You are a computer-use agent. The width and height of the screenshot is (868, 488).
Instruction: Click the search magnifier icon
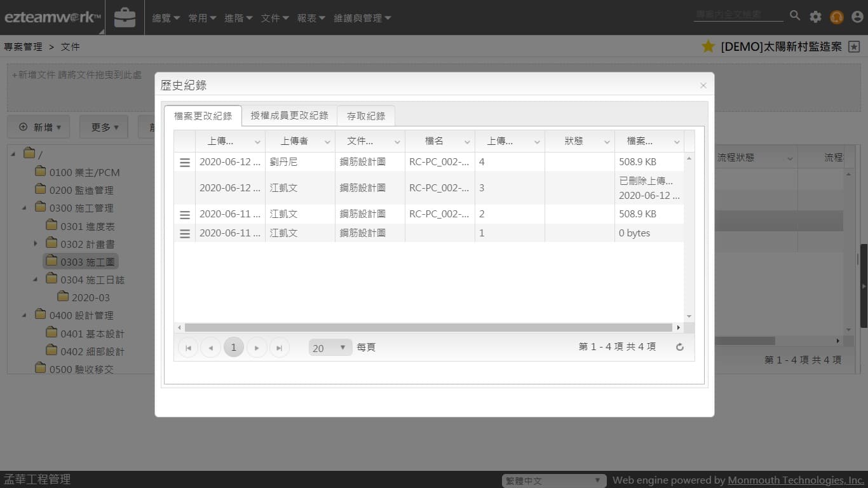pyautogui.click(x=795, y=16)
